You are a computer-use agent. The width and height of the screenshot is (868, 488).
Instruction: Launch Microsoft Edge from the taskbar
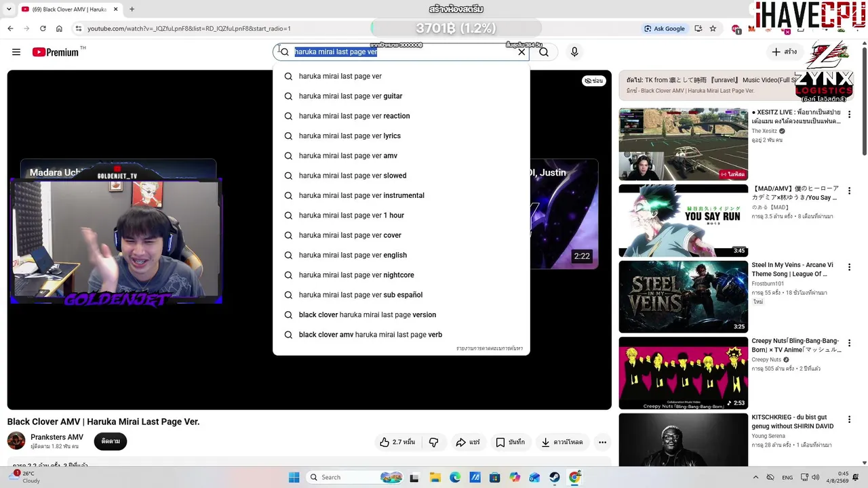455,477
